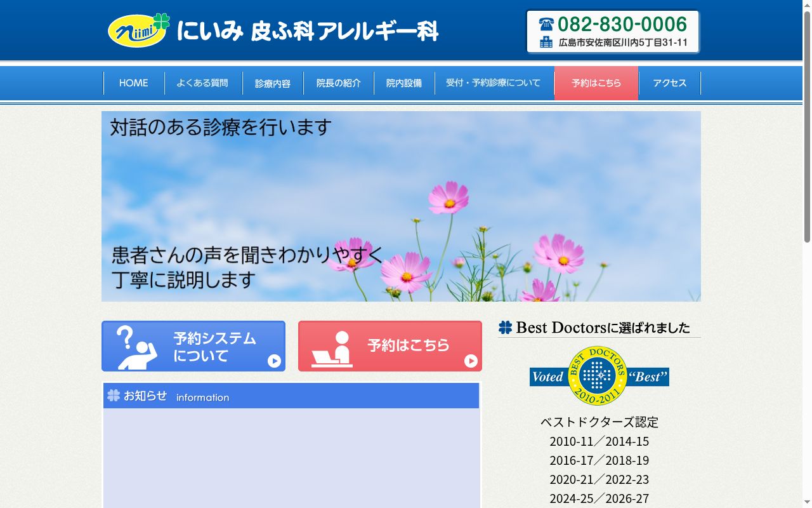Click the address 広島市安佐南区川内5丁目31-11

(x=623, y=43)
